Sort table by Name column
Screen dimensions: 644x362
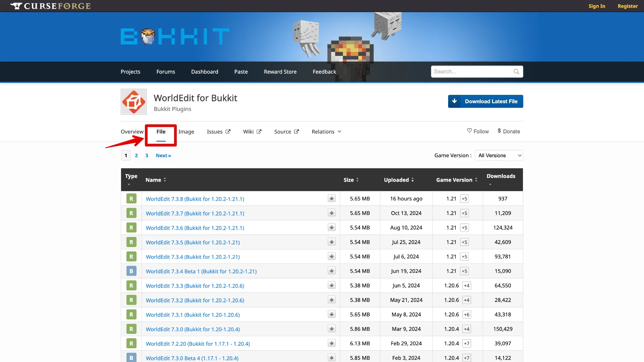click(x=156, y=180)
